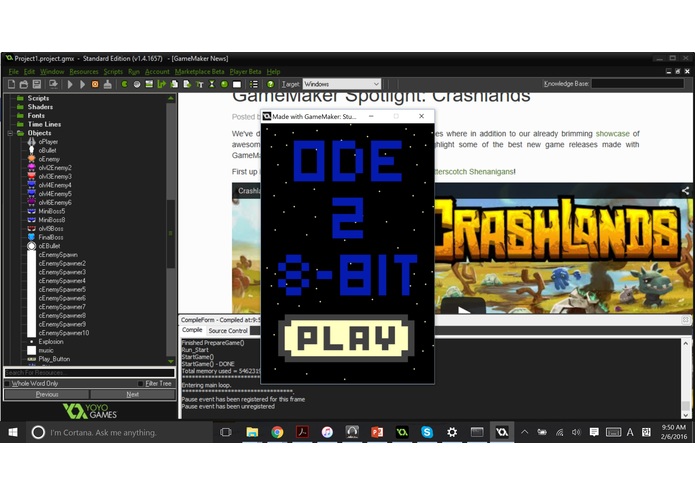
Task: Open the Help menu
Action: coord(273,71)
